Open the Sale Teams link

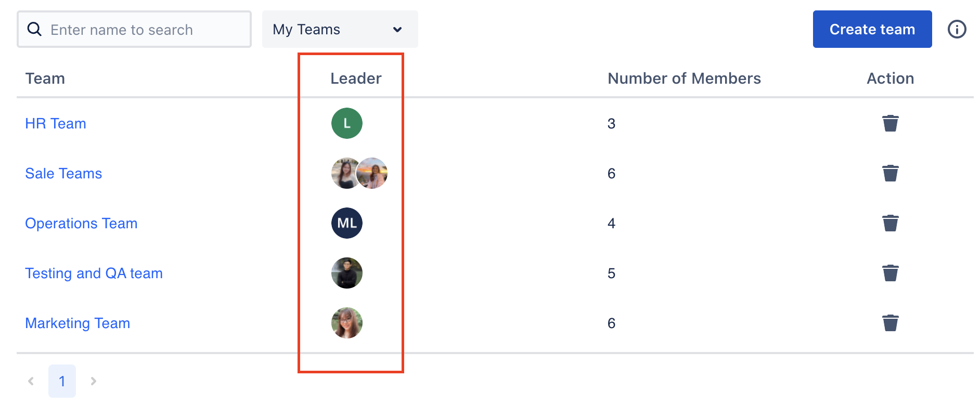pyautogui.click(x=63, y=173)
